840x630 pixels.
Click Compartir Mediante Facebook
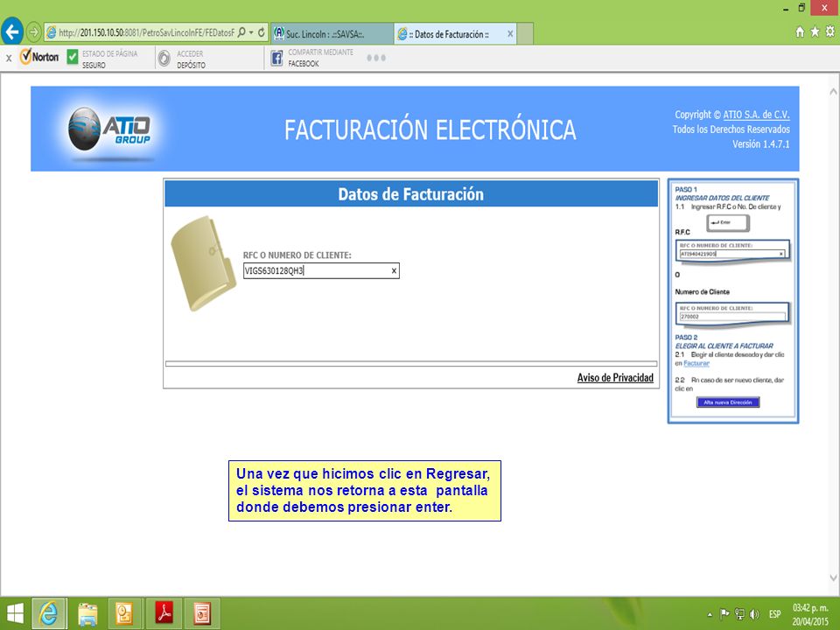[311, 58]
